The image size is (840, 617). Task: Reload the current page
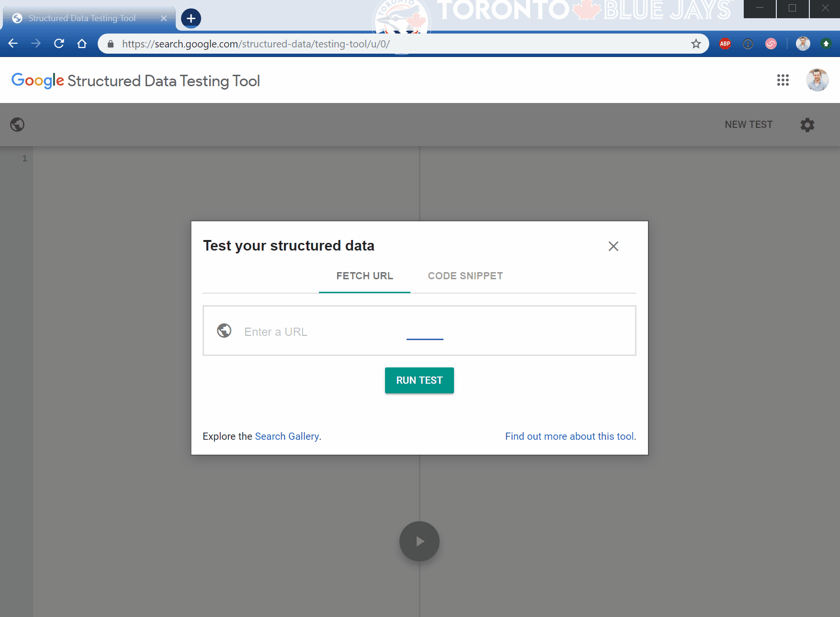pyautogui.click(x=59, y=44)
